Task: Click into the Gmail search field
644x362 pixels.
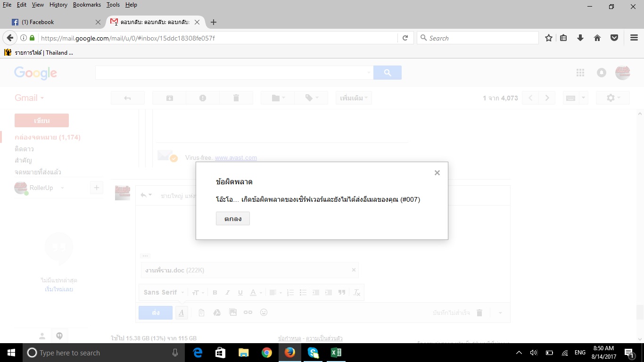Action: point(234,73)
